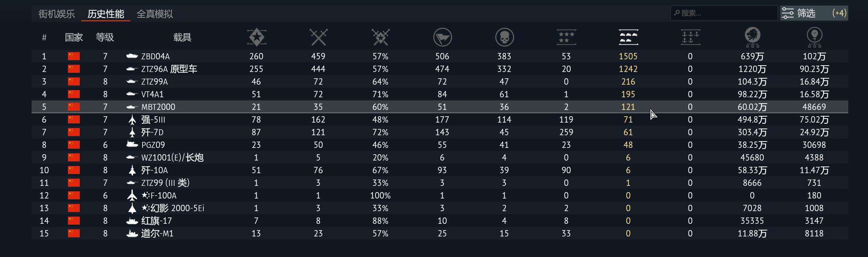Sort by the anchors column icon
The height and width of the screenshot is (257, 868).
tap(690, 37)
